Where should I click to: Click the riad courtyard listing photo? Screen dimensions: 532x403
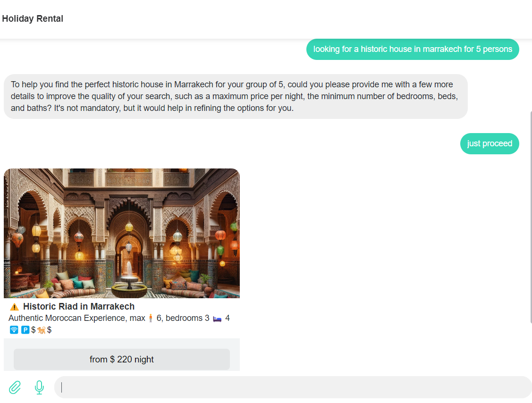pyautogui.click(x=122, y=233)
